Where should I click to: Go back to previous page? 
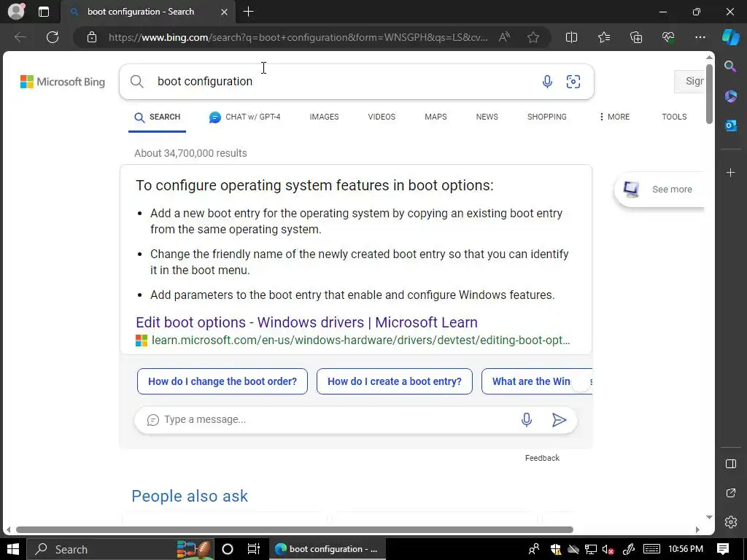[x=20, y=37]
